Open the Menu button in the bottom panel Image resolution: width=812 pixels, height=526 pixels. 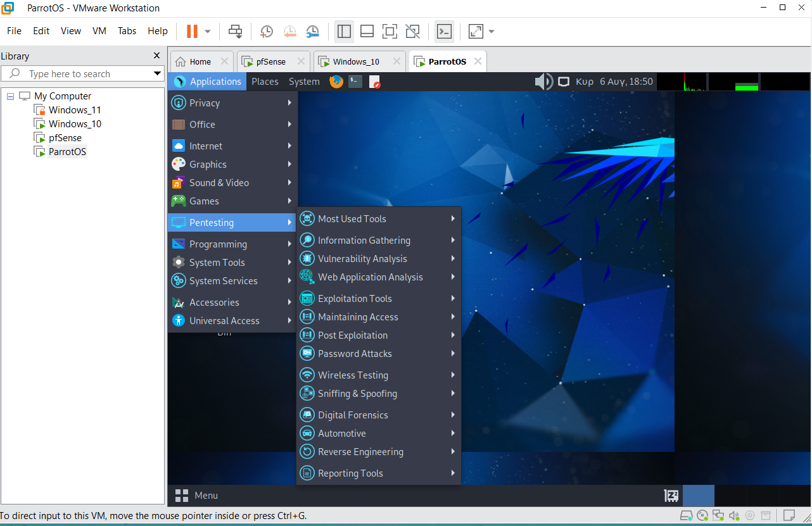click(196, 496)
